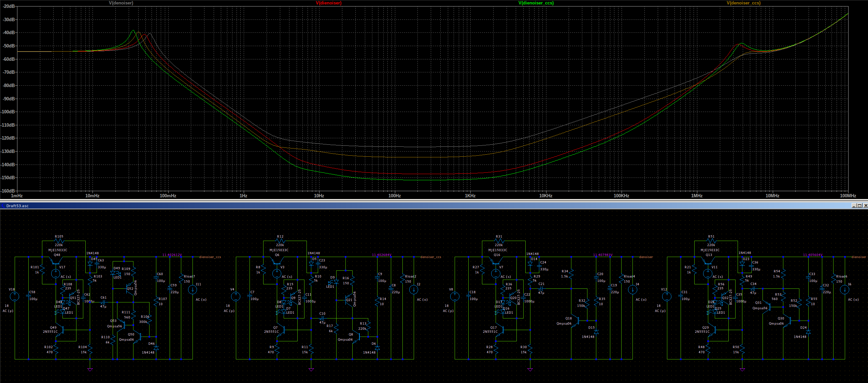868x383 pixels.
Task: Select capacitor C10 47µ symbol
Action: pos(322,318)
